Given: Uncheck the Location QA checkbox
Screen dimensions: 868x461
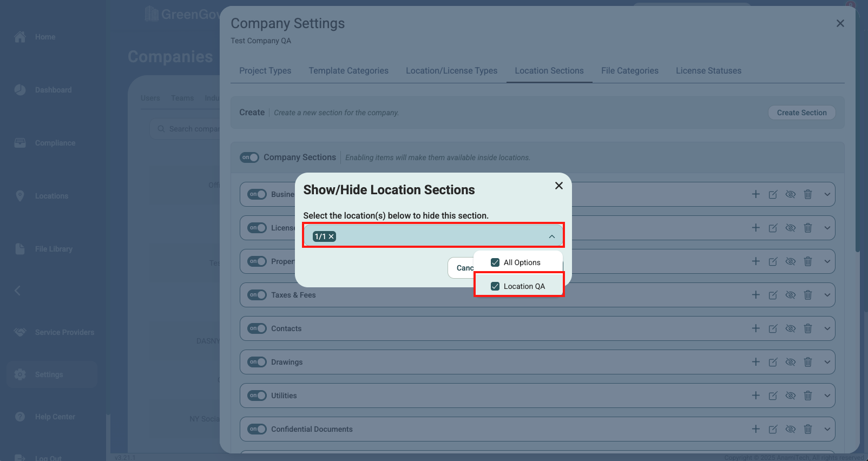Looking at the screenshot, I should tap(495, 286).
